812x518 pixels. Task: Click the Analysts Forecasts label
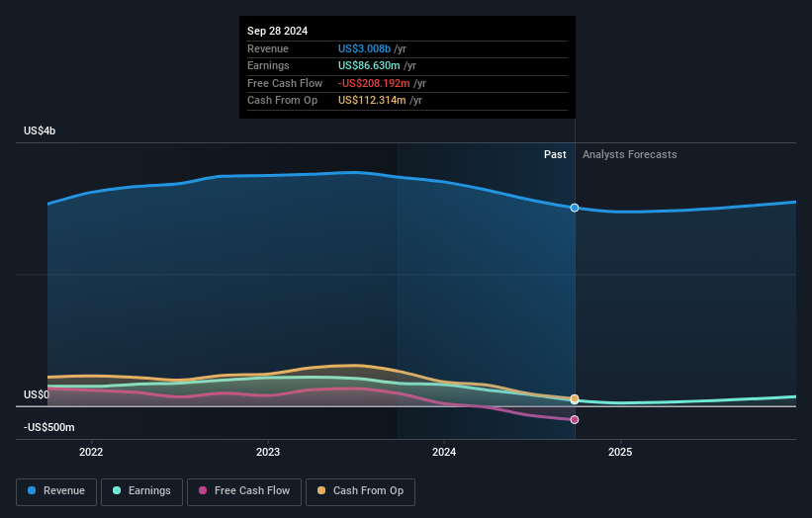(629, 154)
